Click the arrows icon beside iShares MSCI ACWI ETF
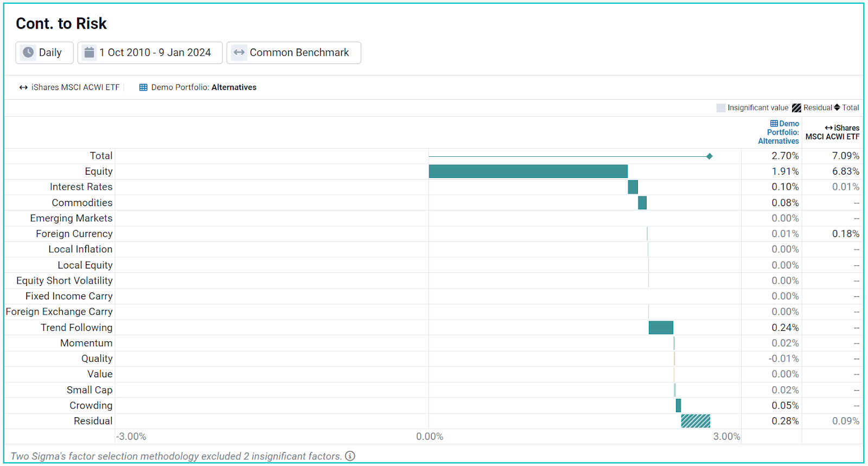This screenshot has width=868, height=466. pyautogui.click(x=23, y=87)
